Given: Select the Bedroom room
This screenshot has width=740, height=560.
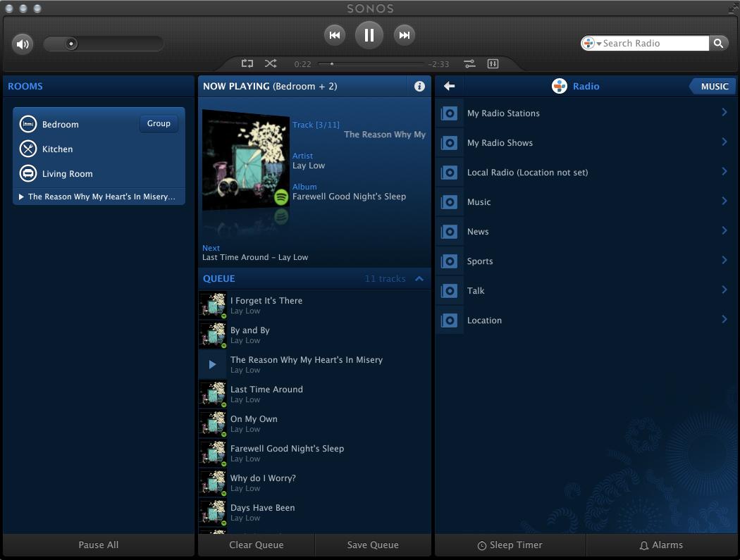Looking at the screenshot, I should tap(61, 125).
